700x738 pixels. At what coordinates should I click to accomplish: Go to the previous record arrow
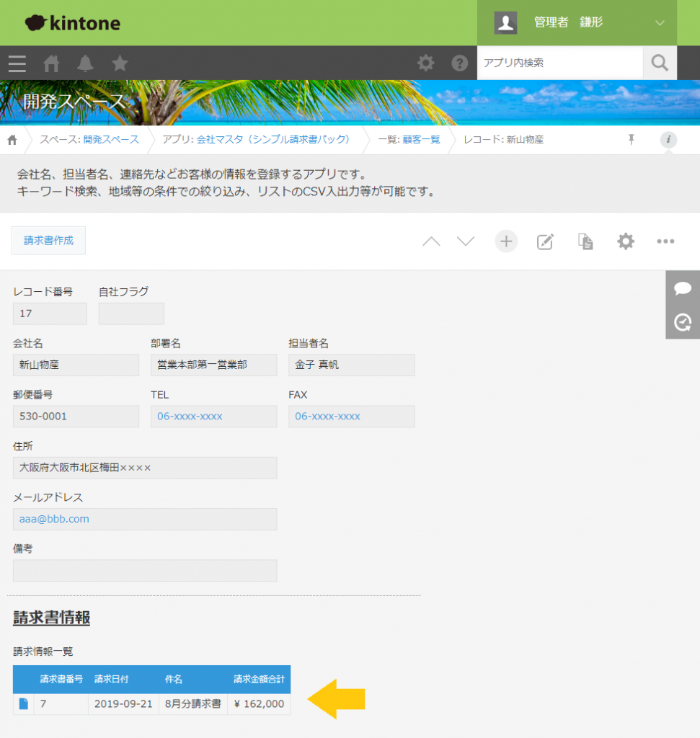click(431, 241)
